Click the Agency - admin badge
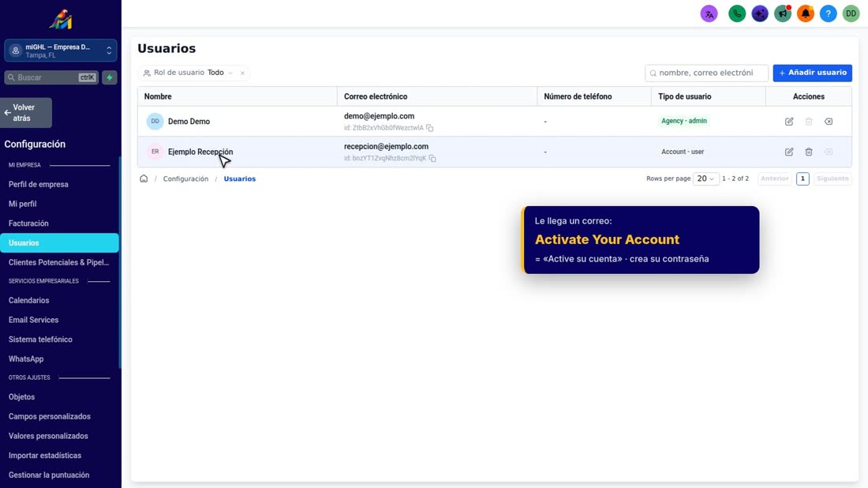Image resolution: width=868 pixels, height=488 pixels. tap(683, 121)
